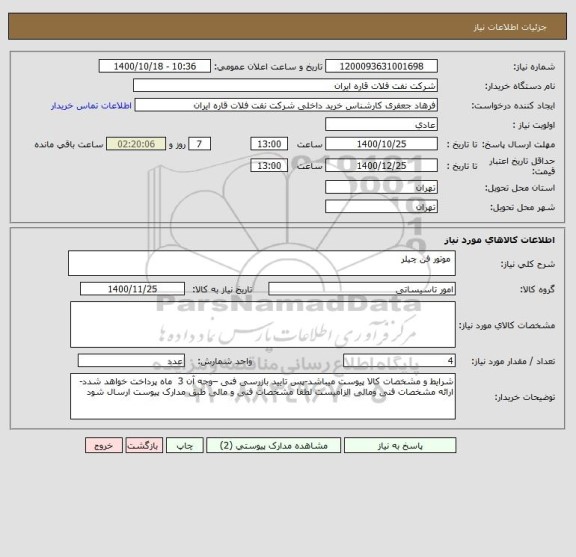The height and width of the screenshot is (557, 576).
Task: Click the توضیحات خریدار label
Action: (x=525, y=397)
